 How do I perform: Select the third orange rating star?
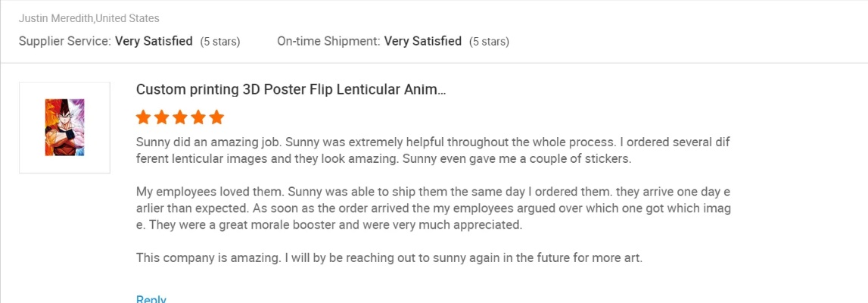click(x=180, y=117)
